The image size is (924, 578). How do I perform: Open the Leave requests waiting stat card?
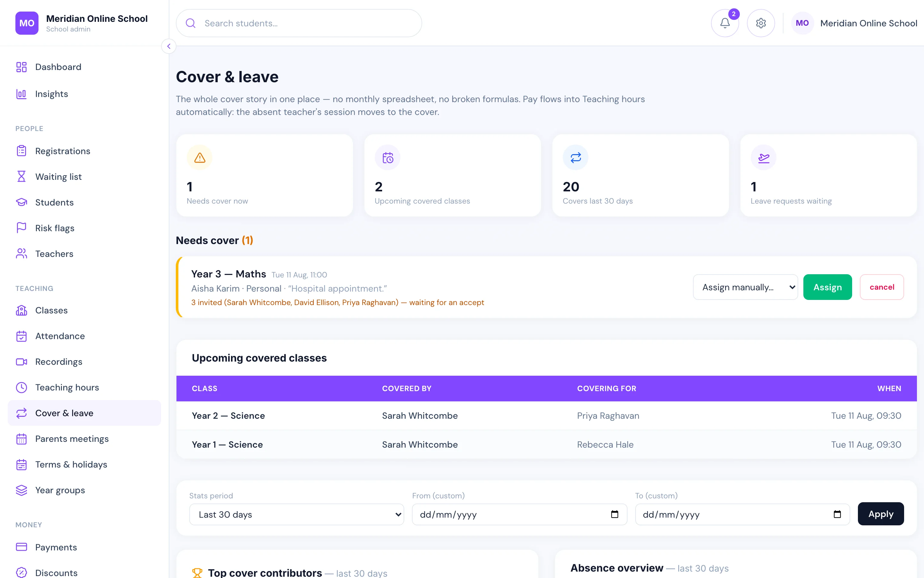tap(828, 175)
